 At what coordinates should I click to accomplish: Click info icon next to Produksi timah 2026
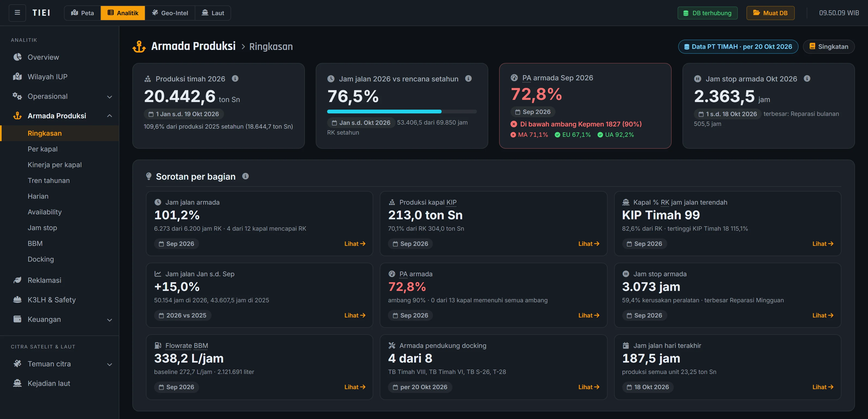pos(235,78)
